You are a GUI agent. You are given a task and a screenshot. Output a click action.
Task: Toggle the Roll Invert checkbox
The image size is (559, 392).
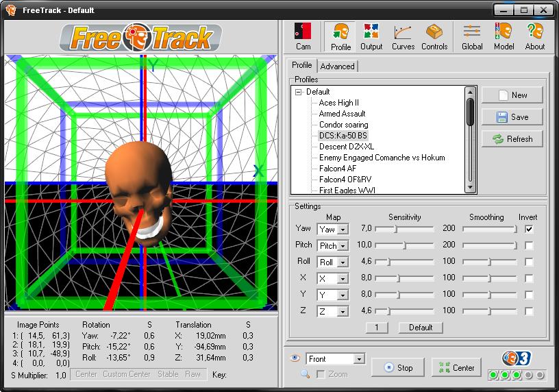[x=529, y=262]
